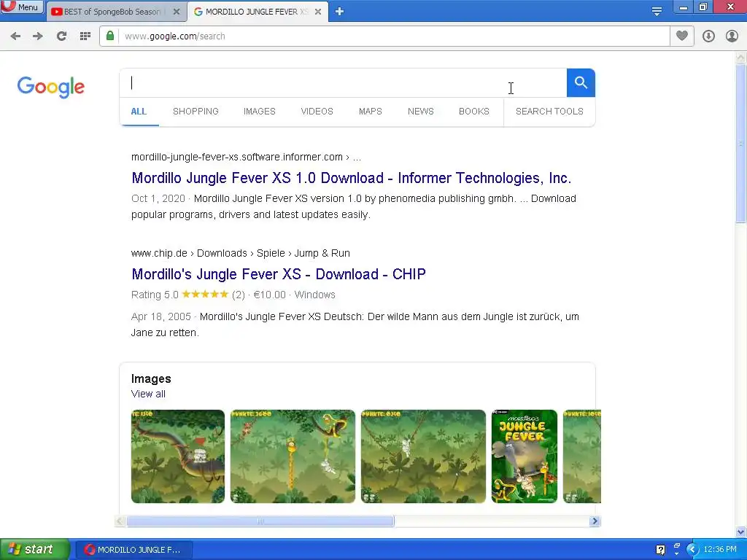Switch to the BEST of SpongeBob tab
The image size is (747, 560).
tap(112, 12)
